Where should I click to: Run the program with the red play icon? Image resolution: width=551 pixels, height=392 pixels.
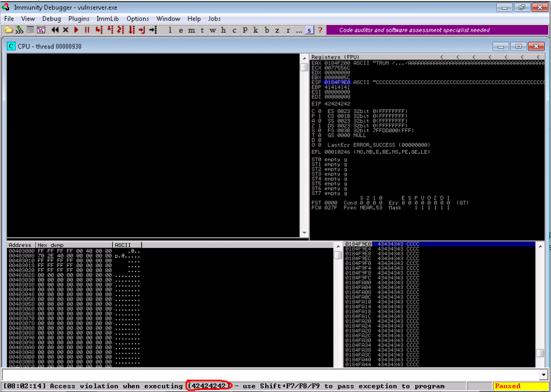click(x=76, y=30)
